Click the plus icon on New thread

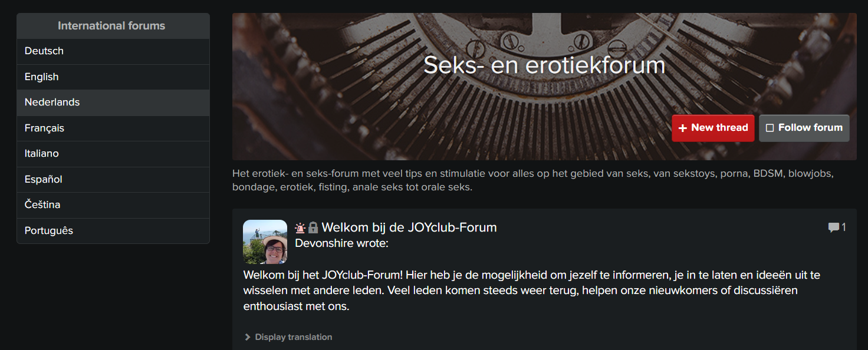click(683, 128)
